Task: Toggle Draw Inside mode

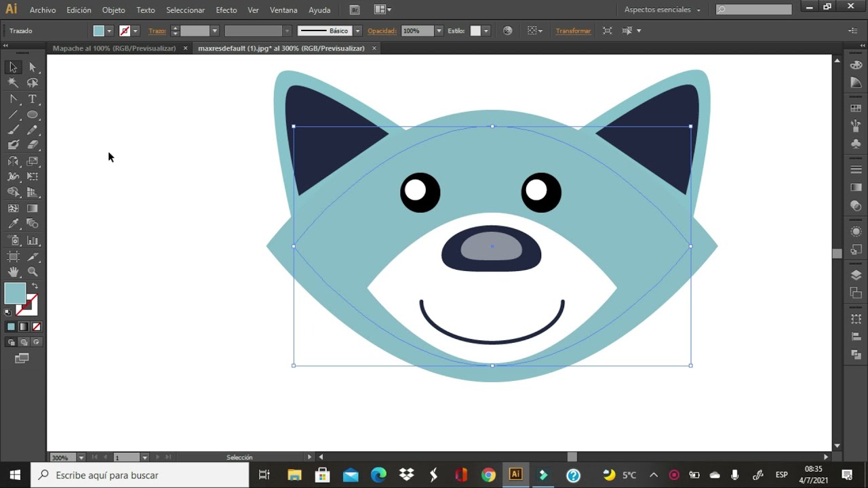Action: (36, 342)
